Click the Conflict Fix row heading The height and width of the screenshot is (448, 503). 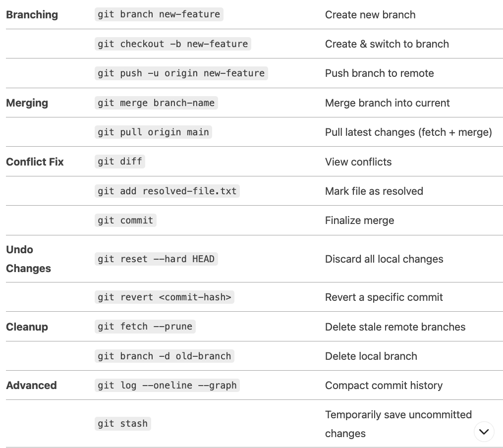pos(35,162)
